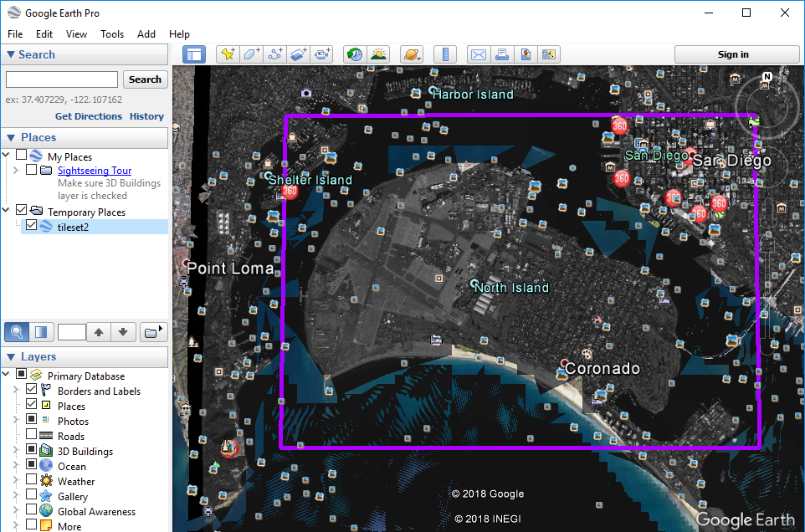Image resolution: width=805 pixels, height=532 pixels.
Task: Click the Get Directions link
Action: point(89,116)
